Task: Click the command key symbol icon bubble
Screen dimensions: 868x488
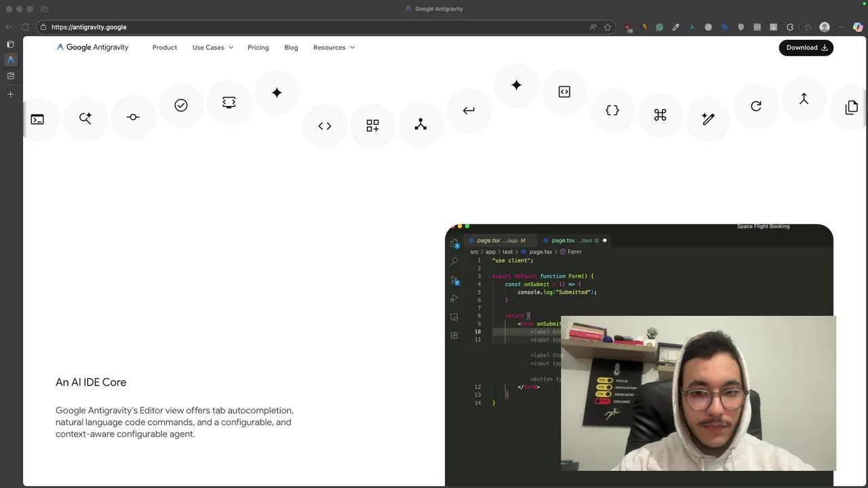Action: pyautogui.click(x=660, y=115)
